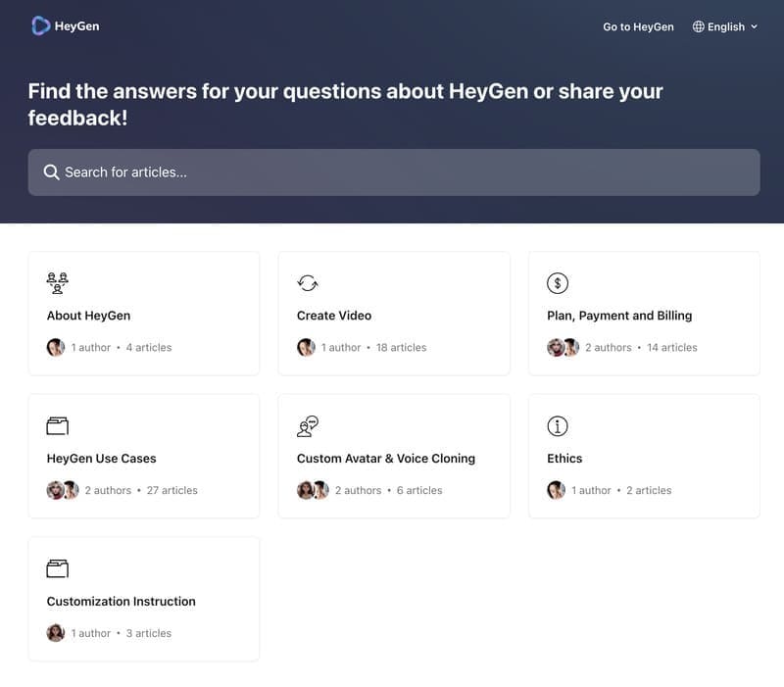Click author avatars in HeyGen Use Cases

pos(63,490)
